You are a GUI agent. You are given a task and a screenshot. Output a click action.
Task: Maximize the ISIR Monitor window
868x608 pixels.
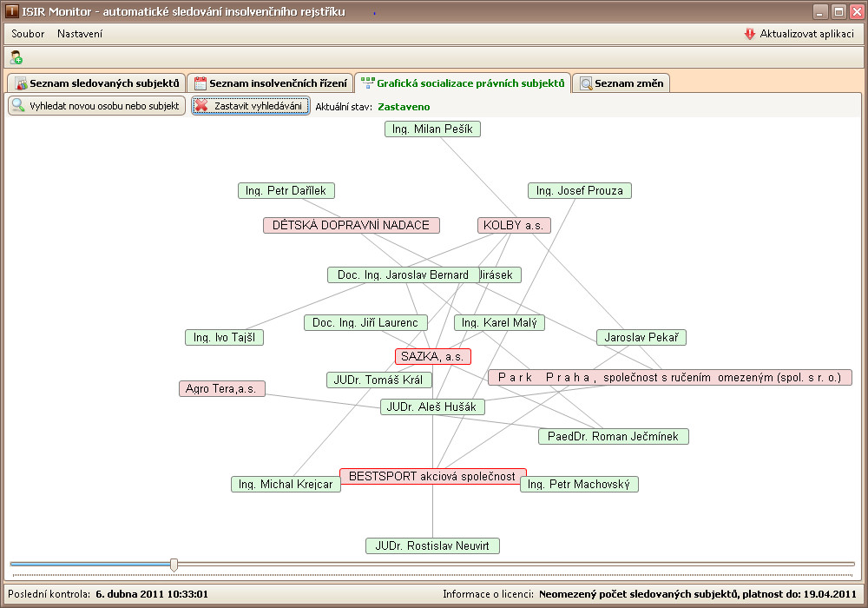click(x=838, y=11)
